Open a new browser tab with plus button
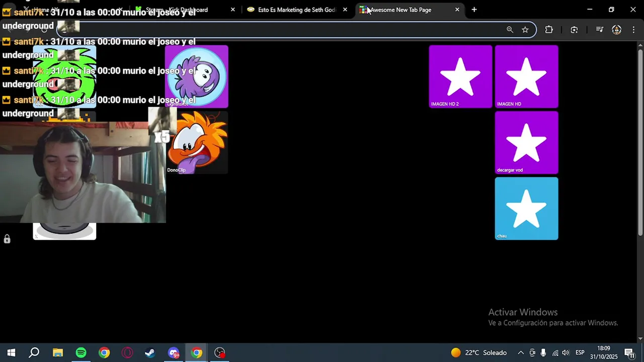 coord(474,10)
